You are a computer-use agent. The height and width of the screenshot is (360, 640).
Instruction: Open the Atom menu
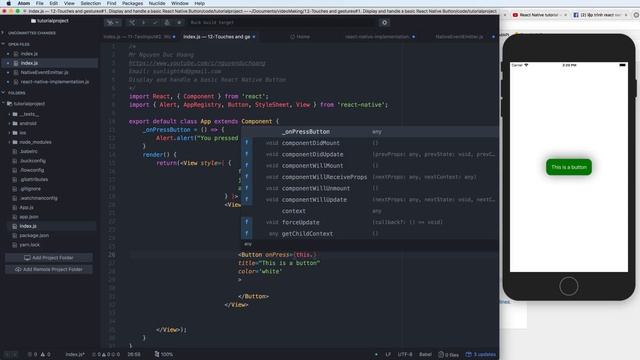click(24, 3)
